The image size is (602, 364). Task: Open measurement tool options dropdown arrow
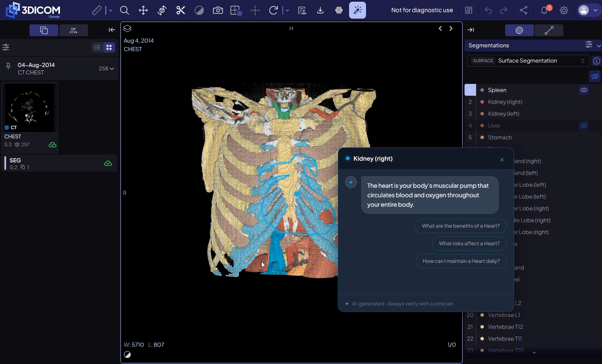pyautogui.click(x=110, y=10)
